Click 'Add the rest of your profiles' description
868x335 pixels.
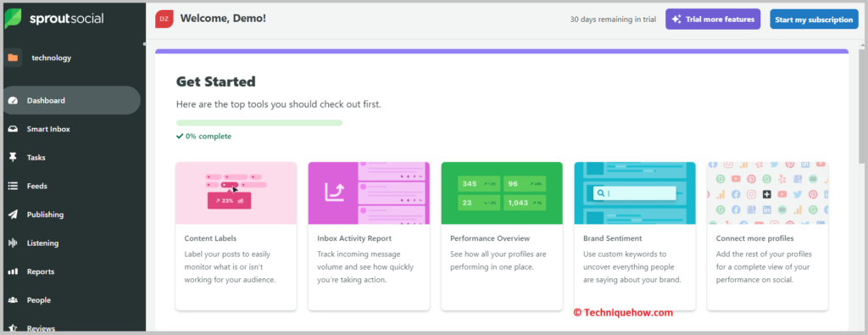pyautogui.click(x=764, y=267)
